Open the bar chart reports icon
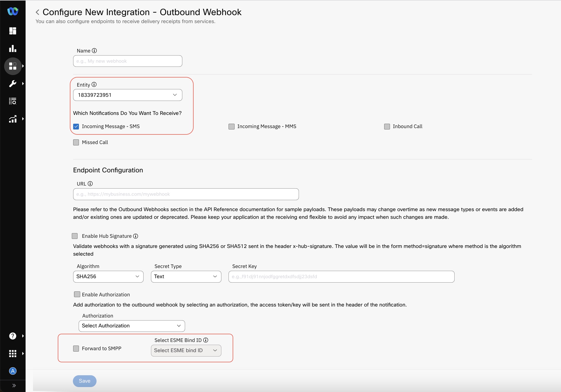The image size is (561, 392). point(13,49)
